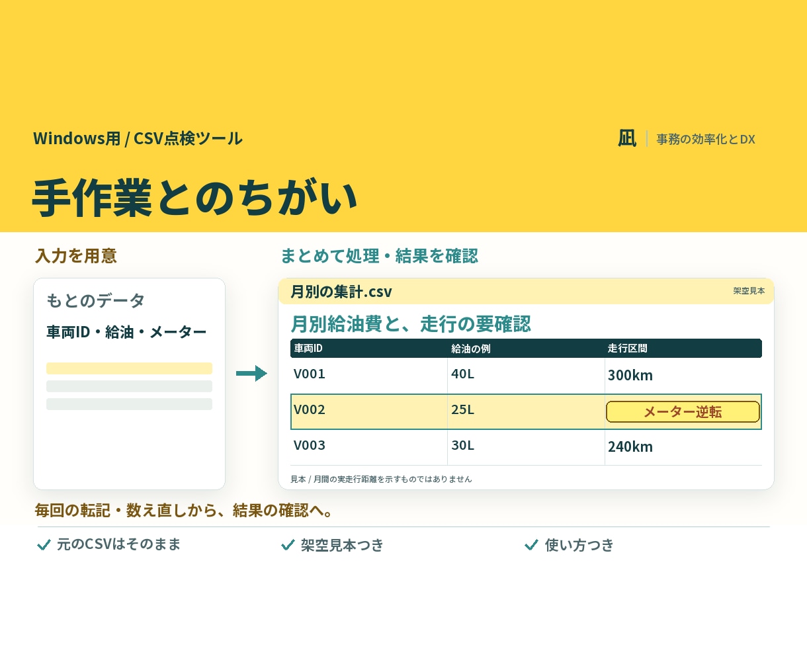The height and width of the screenshot is (672, 807).
Task: Click the もとのデータ card title
Action: [96, 300]
